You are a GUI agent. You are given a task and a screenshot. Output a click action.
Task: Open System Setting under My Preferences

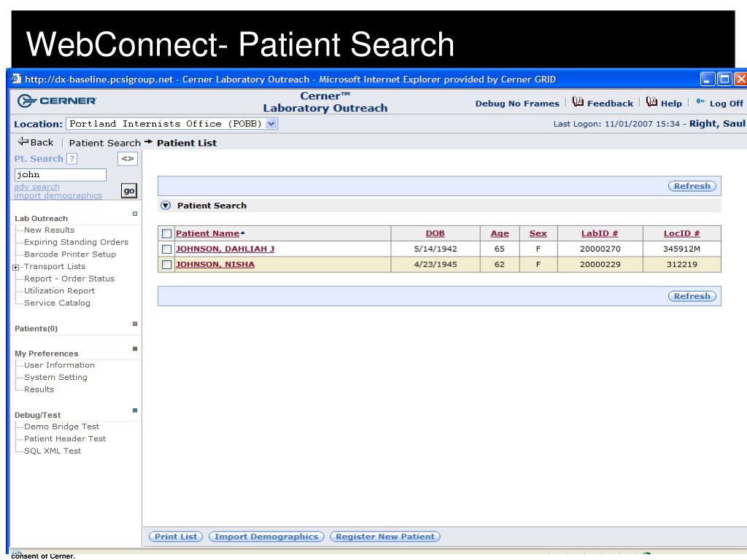coord(55,377)
